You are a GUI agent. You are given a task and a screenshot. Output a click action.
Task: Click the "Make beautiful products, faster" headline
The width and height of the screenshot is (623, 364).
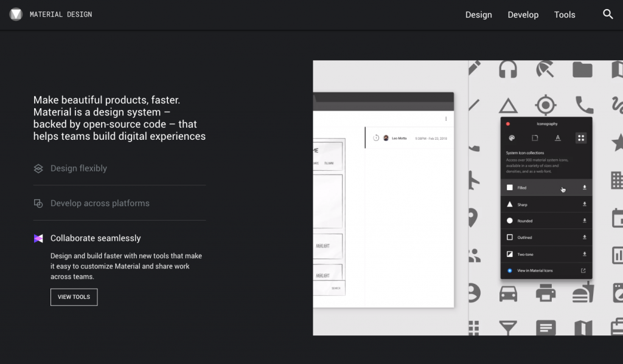[106, 100]
